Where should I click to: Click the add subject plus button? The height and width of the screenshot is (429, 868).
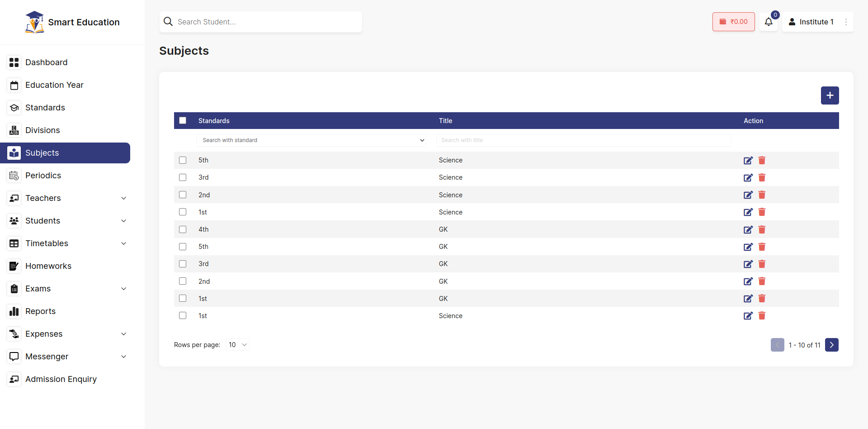(x=830, y=95)
